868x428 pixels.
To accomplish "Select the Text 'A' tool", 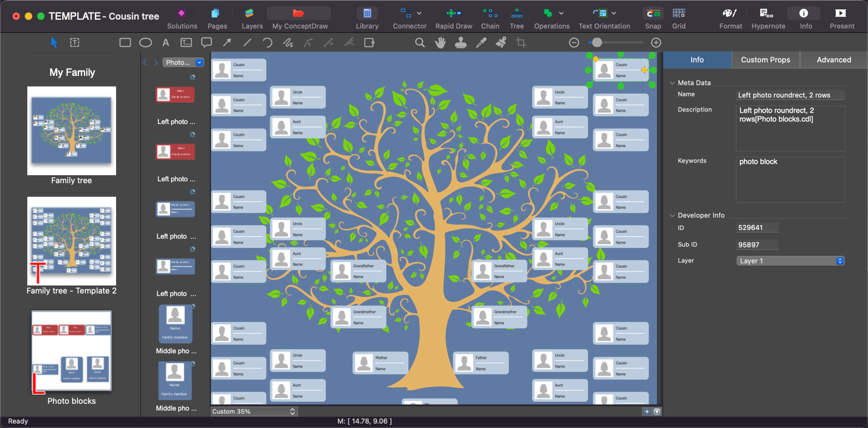I will (165, 43).
